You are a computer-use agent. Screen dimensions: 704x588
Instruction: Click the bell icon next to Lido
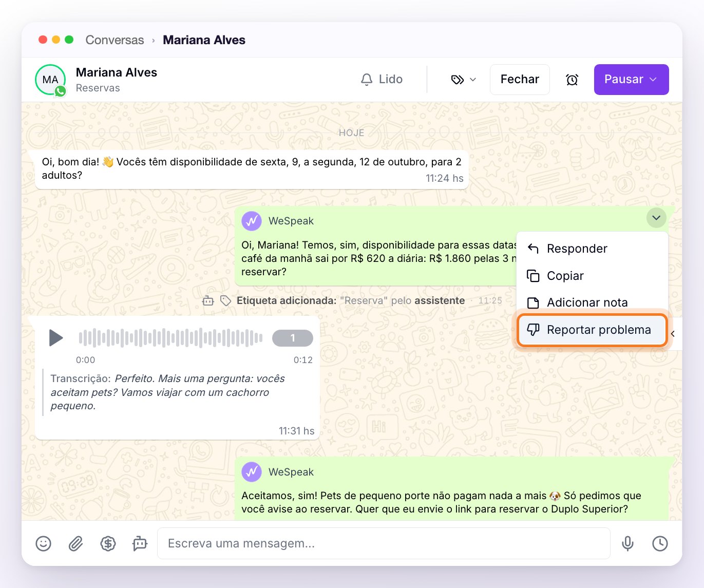[x=367, y=80]
